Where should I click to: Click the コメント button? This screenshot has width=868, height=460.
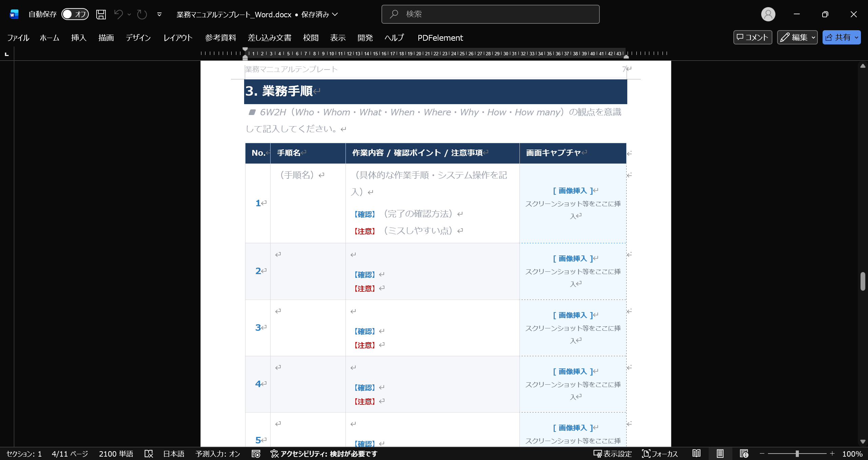(752, 37)
